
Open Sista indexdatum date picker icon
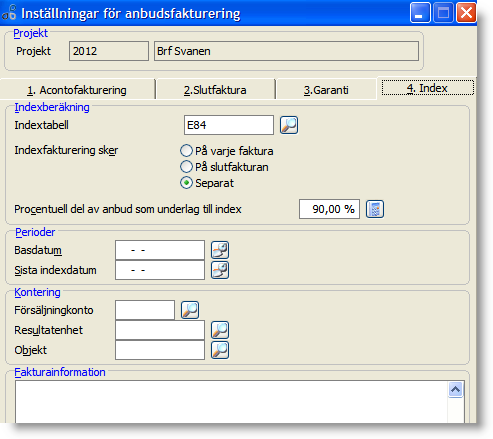tap(220, 270)
